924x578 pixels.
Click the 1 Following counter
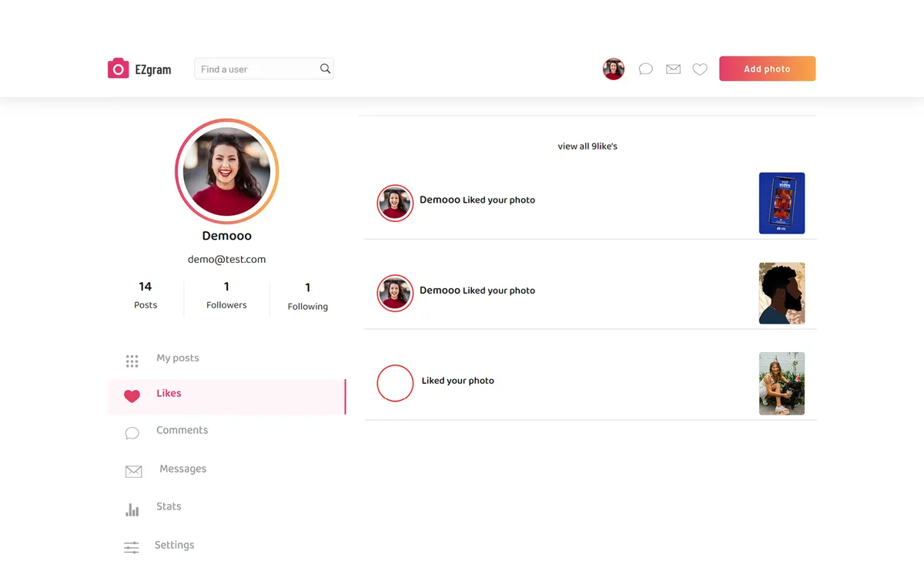click(x=308, y=297)
